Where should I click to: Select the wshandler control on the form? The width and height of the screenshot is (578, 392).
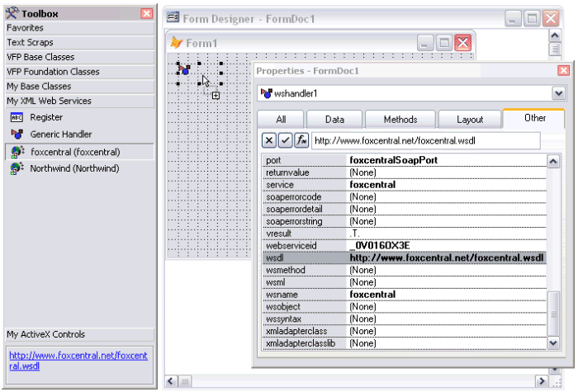point(183,68)
